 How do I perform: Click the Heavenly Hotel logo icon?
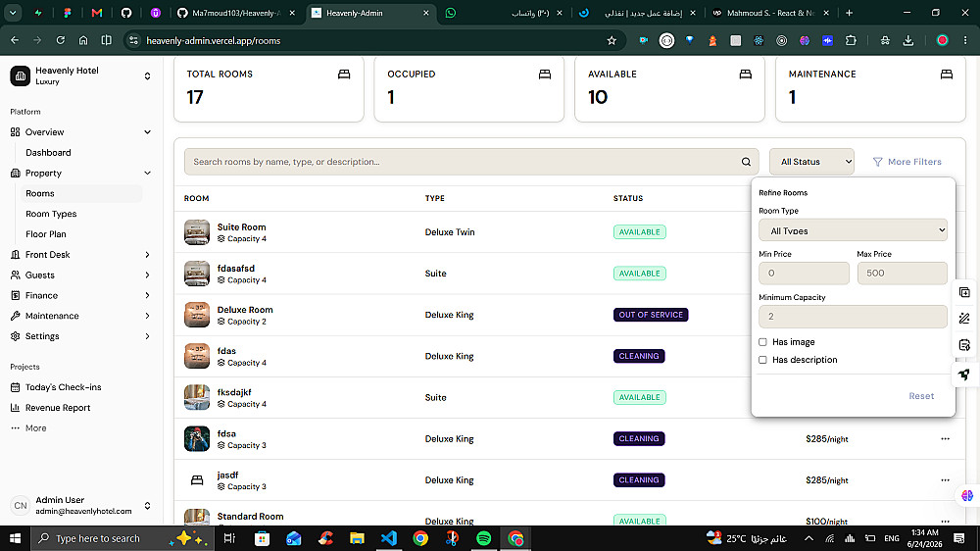[20, 75]
